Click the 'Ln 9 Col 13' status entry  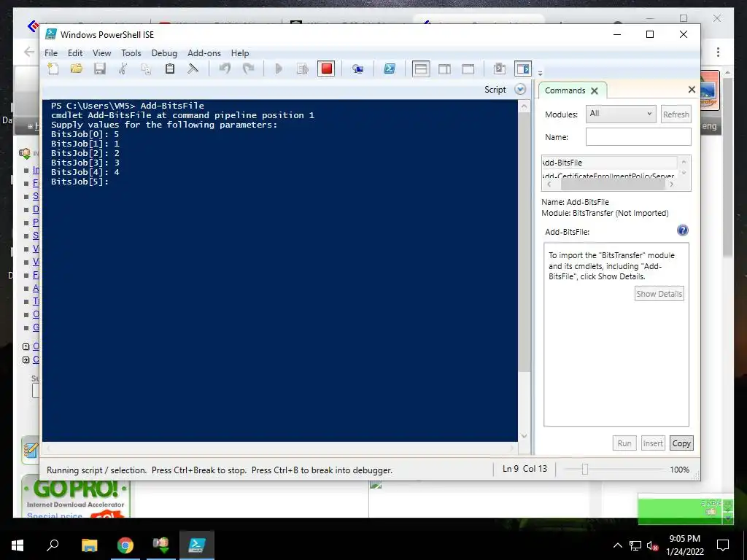[525, 469]
